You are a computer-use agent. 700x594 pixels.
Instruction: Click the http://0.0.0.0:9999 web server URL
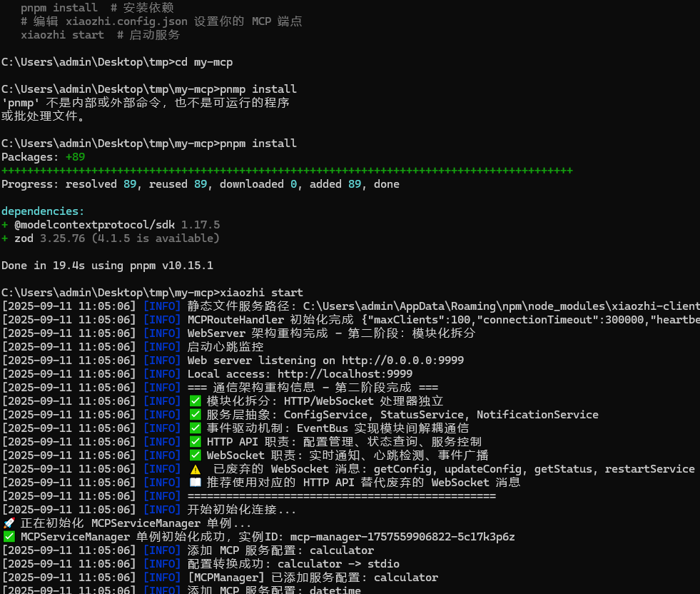(x=402, y=361)
